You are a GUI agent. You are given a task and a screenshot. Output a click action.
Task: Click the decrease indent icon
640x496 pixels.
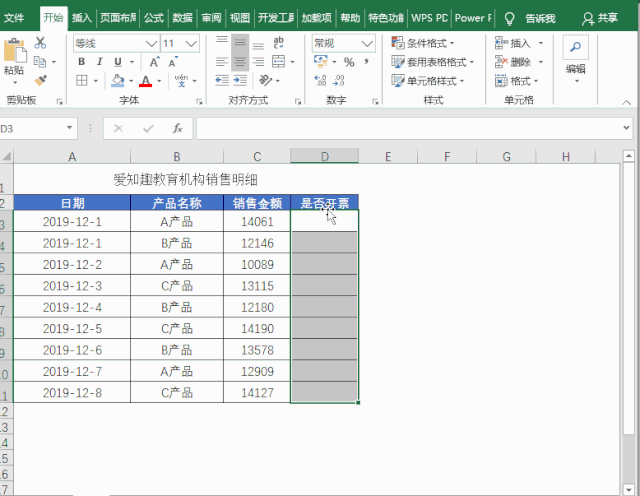point(222,80)
